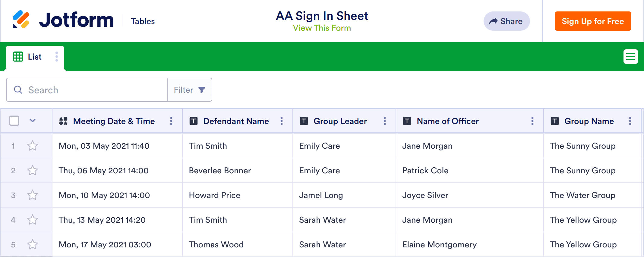The width and height of the screenshot is (644, 257).
Task: Open List tab options dots
Action: (x=56, y=57)
